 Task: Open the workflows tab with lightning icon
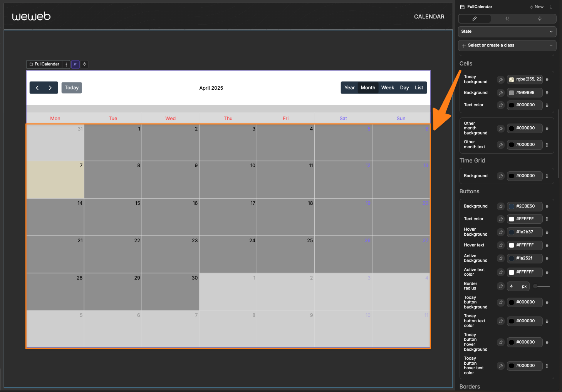(x=539, y=18)
